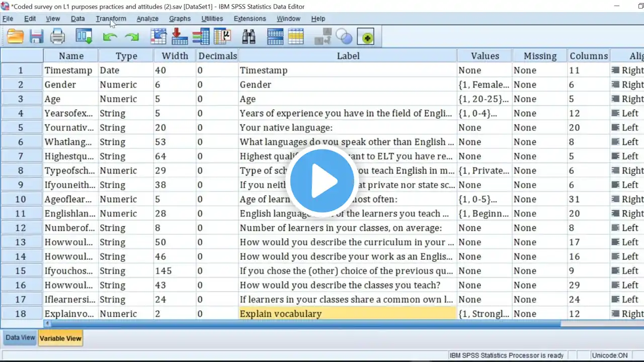Open a data document with the folder icon
644x362 pixels.
point(16,37)
